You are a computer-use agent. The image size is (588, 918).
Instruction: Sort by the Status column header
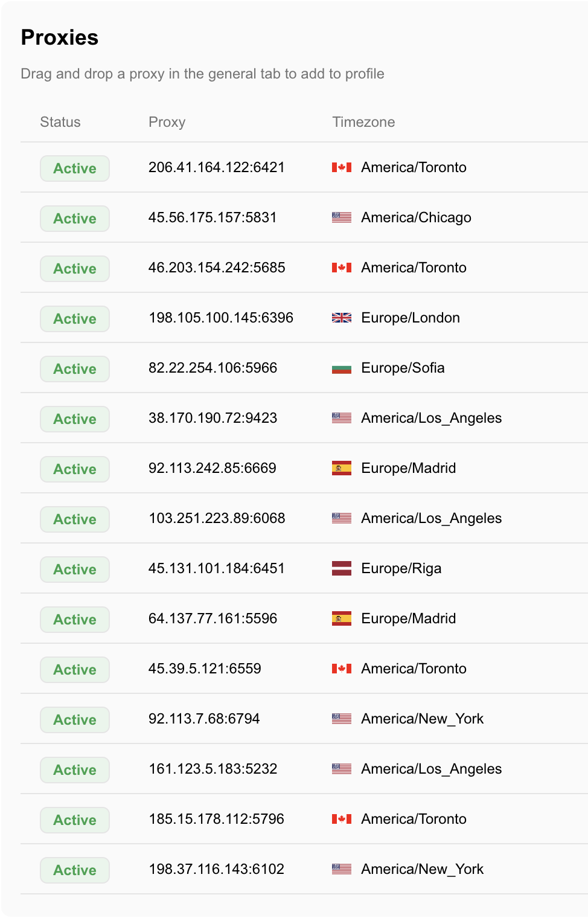[x=60, y=122]
